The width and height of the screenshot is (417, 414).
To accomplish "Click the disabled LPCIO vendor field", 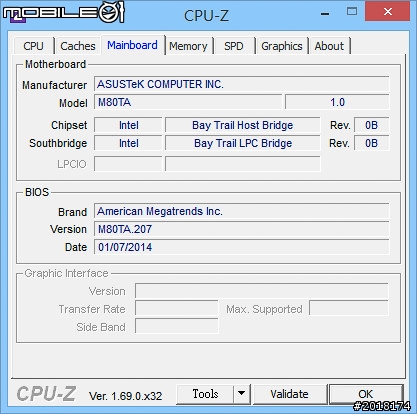I will coord(128,164).
